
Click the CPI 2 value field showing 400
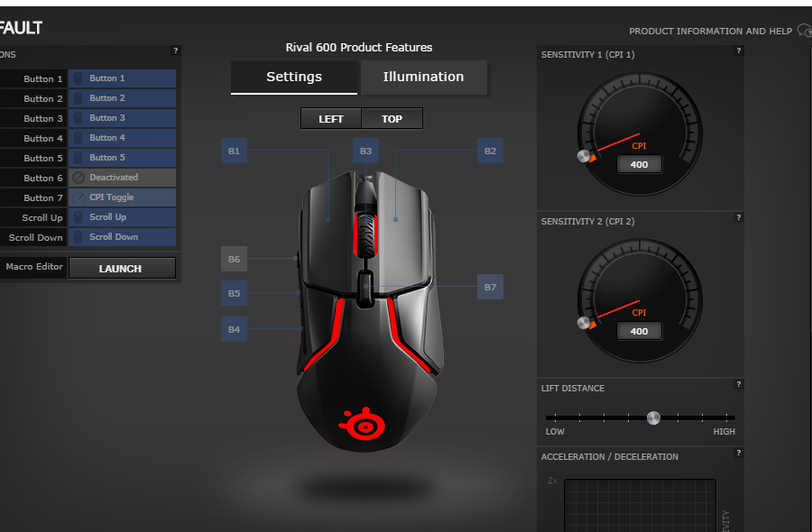[x=639, y=331]
